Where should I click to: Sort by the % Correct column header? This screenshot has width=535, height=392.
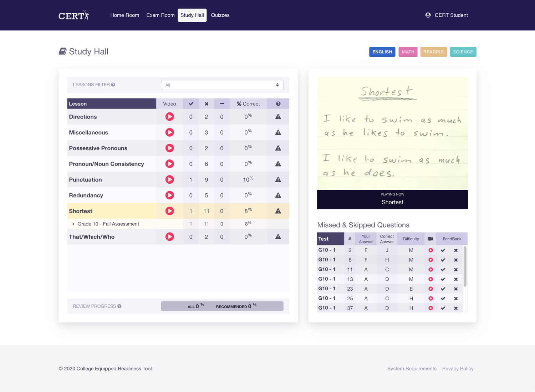(x=248, y=104)
